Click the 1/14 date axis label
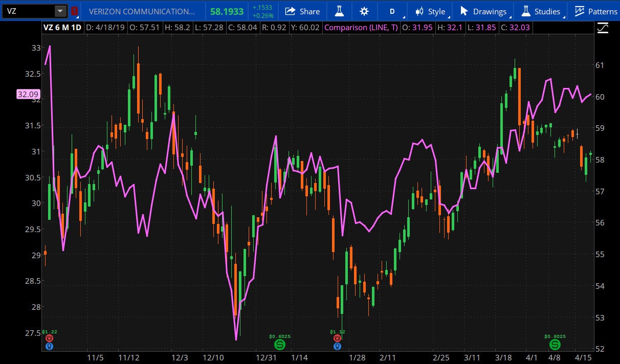This screenshot has width=620, height=364. pos(300,357)
